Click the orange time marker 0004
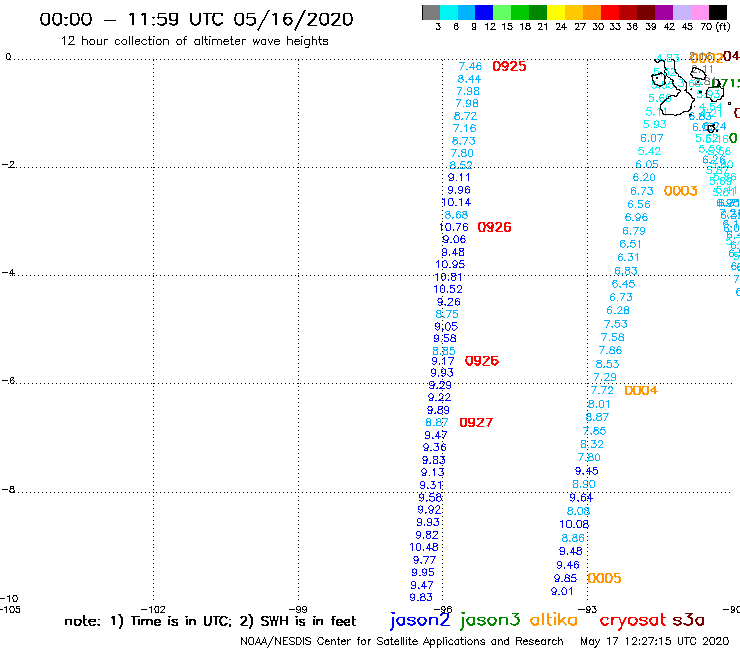Viewport: 740px width, 650px height. tap(641, 390)
